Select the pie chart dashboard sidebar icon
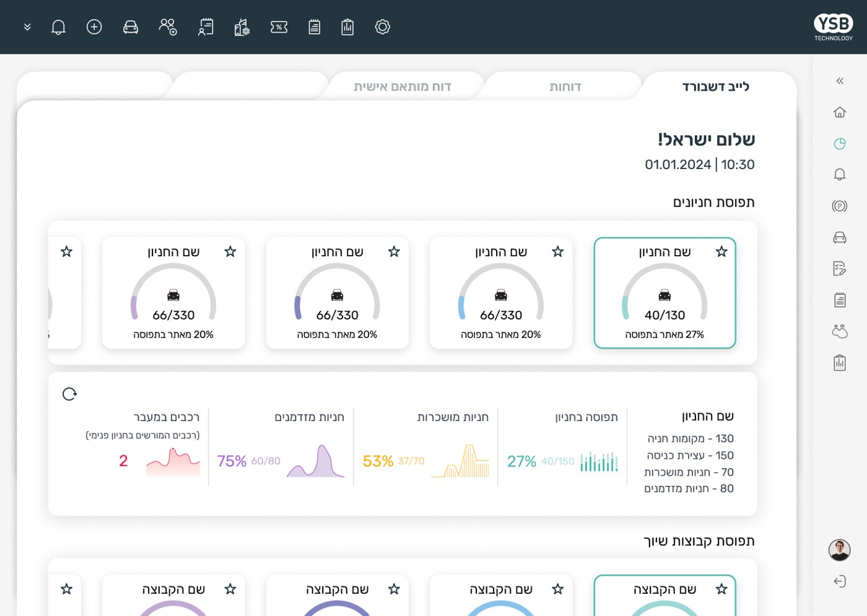Image resolution: width=867 pixels, height=616 pixels. pos(840,144)
